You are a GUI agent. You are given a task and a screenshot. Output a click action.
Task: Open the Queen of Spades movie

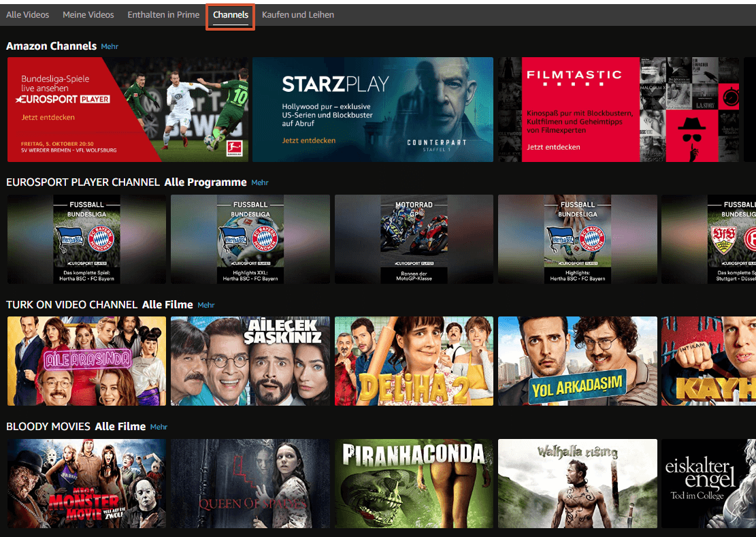coord(250,483)
